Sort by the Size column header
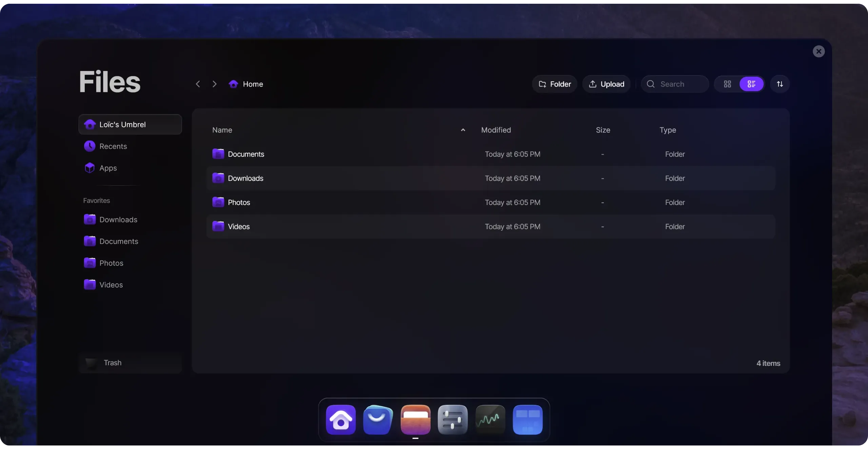This screenshot has height=449, width=868. pos(603,130)
